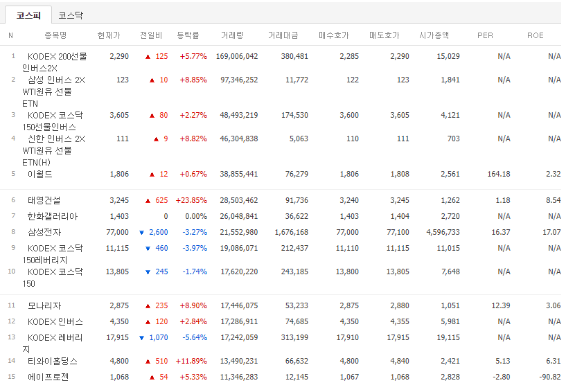Click the 19,115 market cap of KODEX 레버리지
The width and height of the screenshot is (566, 392).
pos(448,337)
